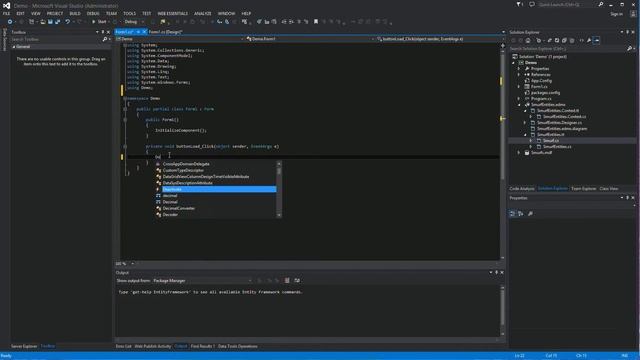The image size is (640, 360).
Task: Select CrossAppDomainDelegate in IntelliSense list
Action: click(186, 164)
